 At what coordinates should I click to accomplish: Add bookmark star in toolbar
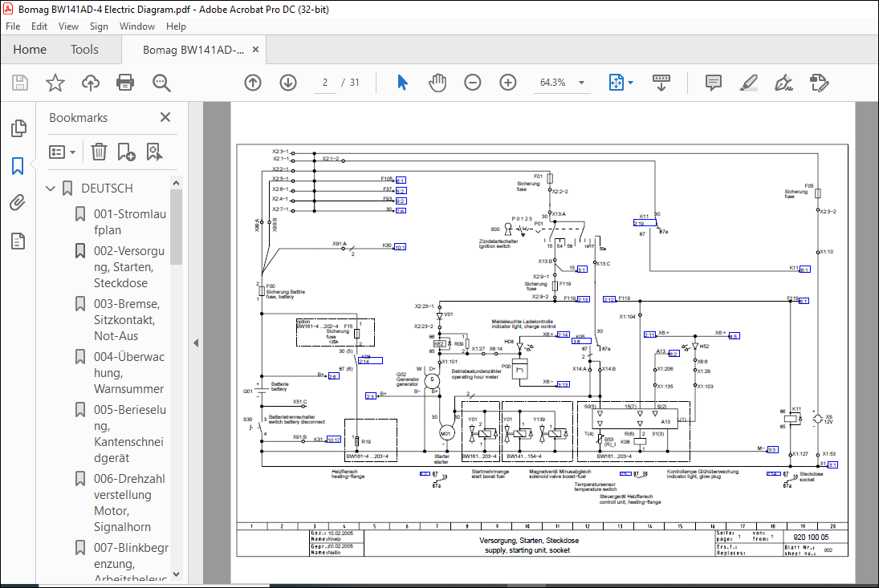55,83
